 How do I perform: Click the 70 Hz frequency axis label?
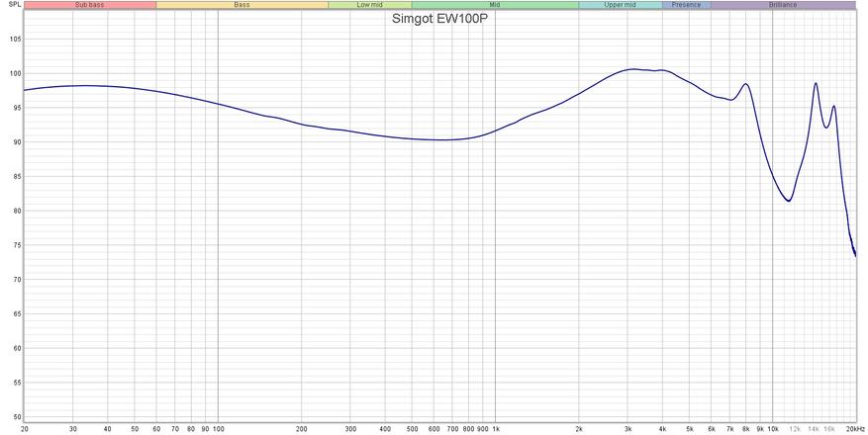click(175, 429)
